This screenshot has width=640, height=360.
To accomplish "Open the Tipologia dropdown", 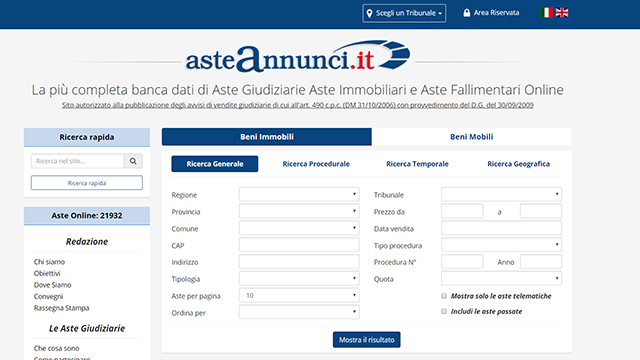I will [299, 279].
